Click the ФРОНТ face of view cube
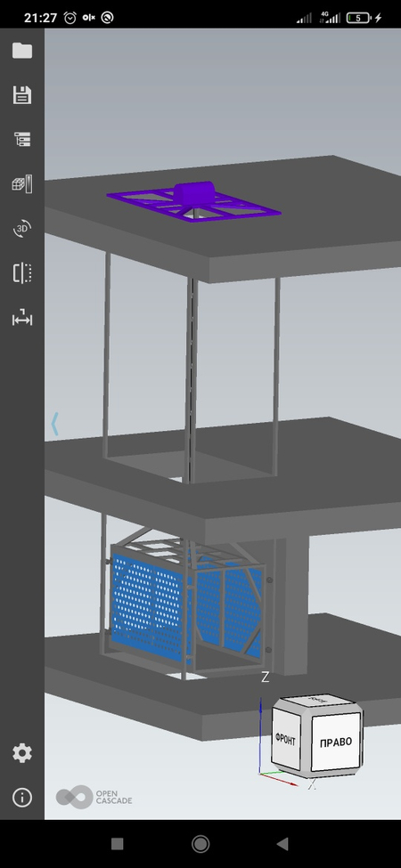Image resolution: width=401 pixels, height=868 pixels. tap(285, 740)
